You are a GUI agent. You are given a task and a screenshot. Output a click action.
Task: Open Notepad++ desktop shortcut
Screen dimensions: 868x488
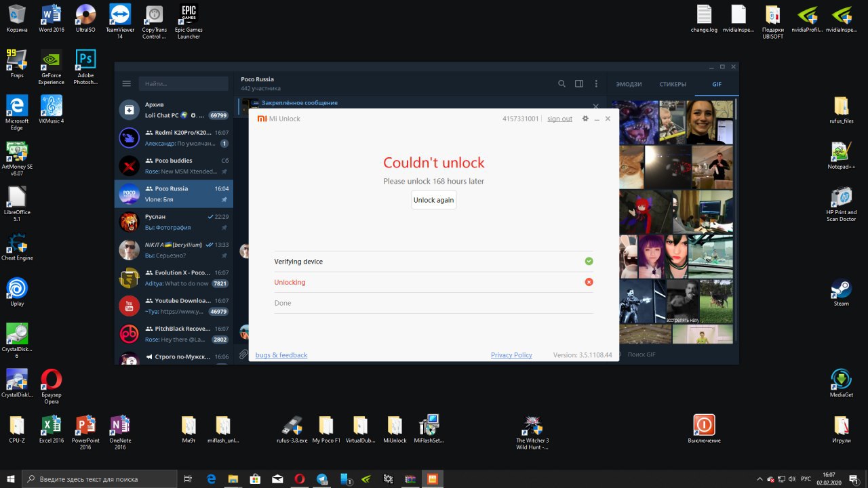pos(842,155)
